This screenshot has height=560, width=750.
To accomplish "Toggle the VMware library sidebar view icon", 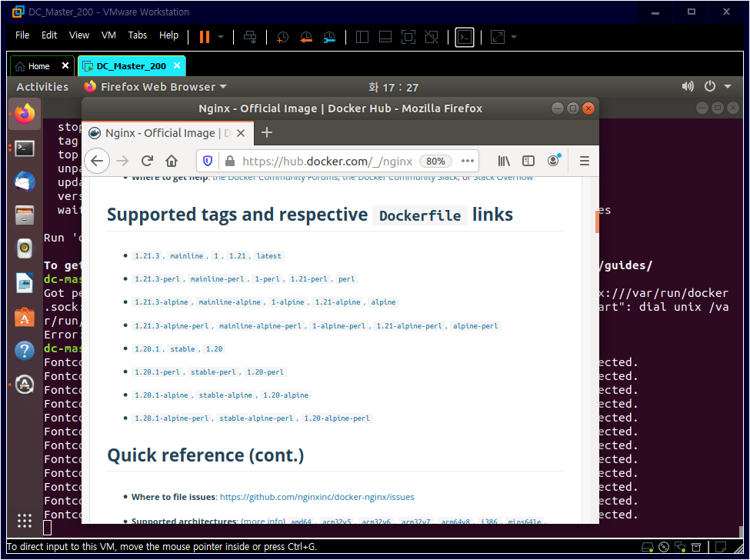I will click(x=362, y=37).
